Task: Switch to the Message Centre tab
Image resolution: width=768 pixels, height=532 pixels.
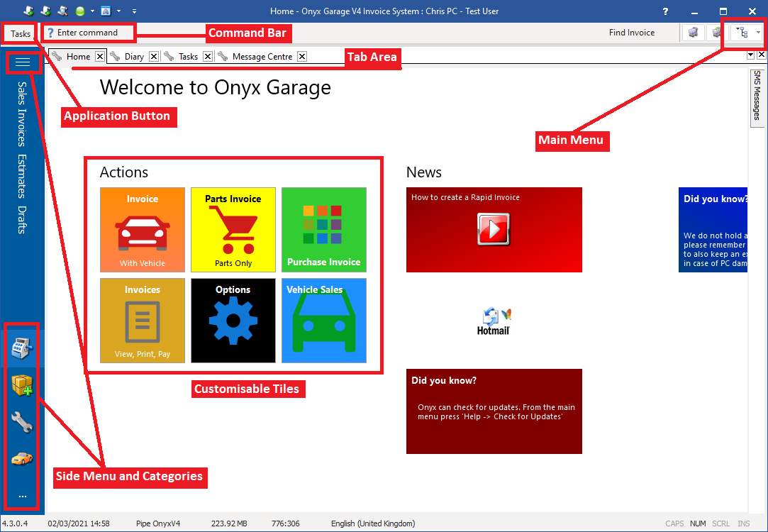Action: coord(262,56)
